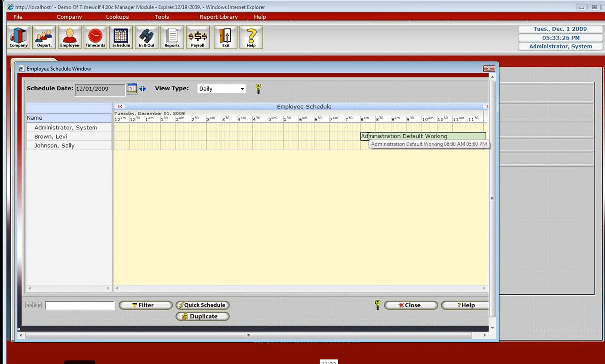Open the Depart. toolbar icon
The height and width of the screenshot is (364, 605).
[x=44, y=37]
